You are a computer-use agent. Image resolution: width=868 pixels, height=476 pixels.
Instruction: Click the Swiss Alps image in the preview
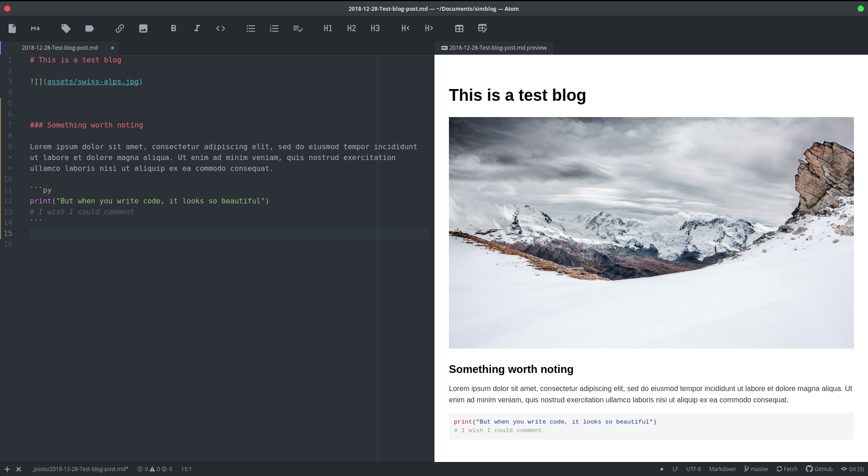coord(651,233)
